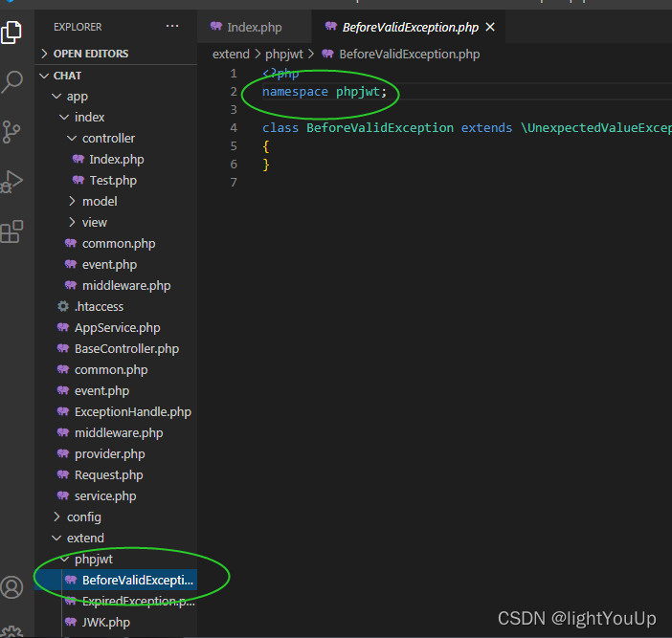Screen dimensions: 672x638
Task: Collapse the CHAT workspace section
Action: pos(116,76)
